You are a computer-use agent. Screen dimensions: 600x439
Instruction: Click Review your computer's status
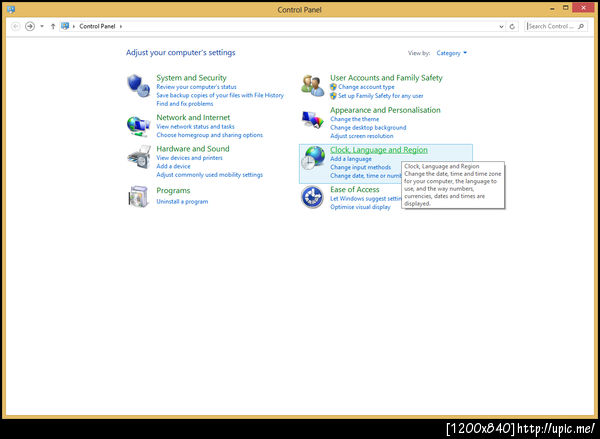196,87
